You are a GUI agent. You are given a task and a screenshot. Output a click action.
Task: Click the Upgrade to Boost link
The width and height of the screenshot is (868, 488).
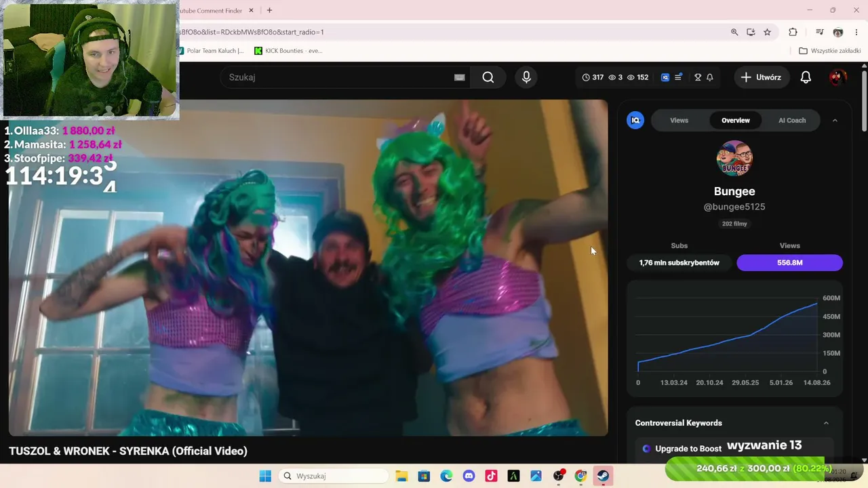688,449
